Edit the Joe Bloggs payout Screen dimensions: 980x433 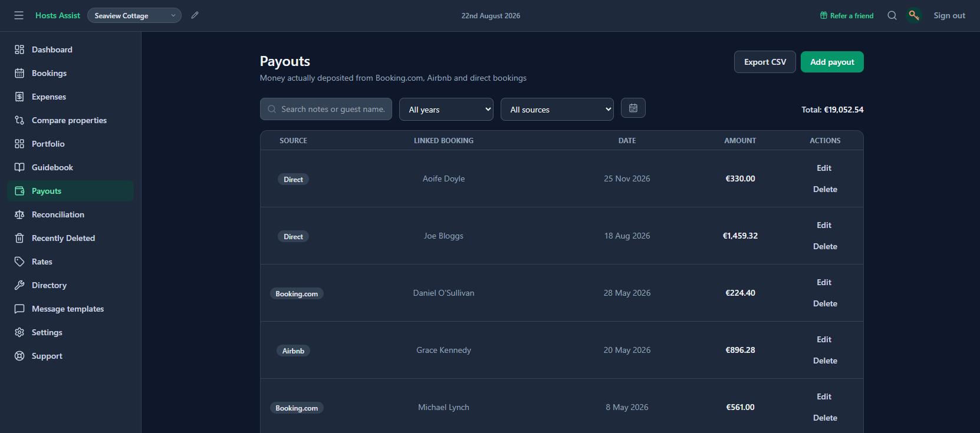824,225
